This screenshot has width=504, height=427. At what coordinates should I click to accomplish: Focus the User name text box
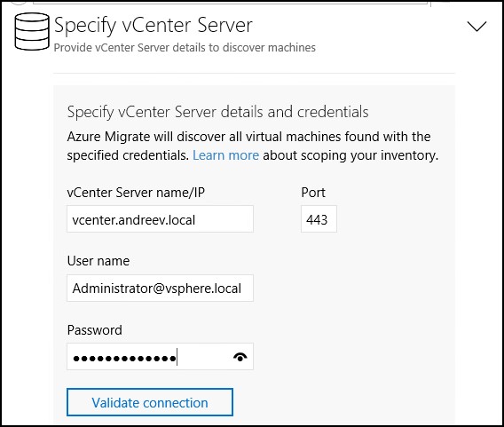point(160,288)
